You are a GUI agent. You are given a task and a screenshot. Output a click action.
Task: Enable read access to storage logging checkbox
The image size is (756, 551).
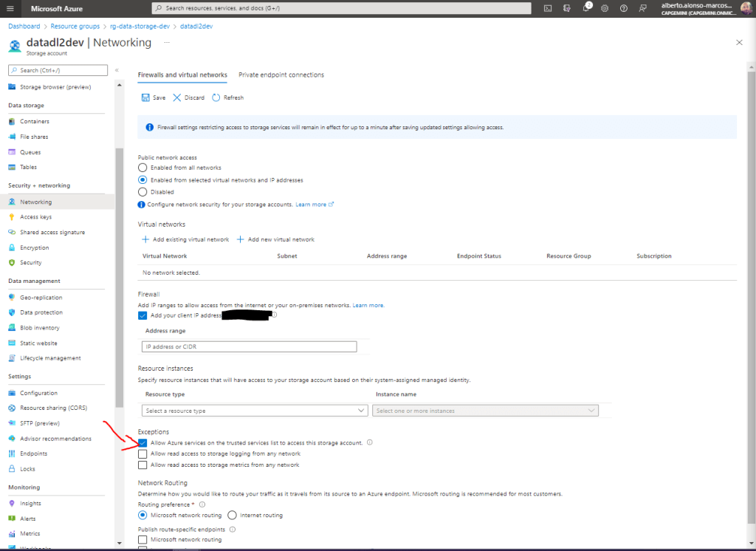pos(142,454)
